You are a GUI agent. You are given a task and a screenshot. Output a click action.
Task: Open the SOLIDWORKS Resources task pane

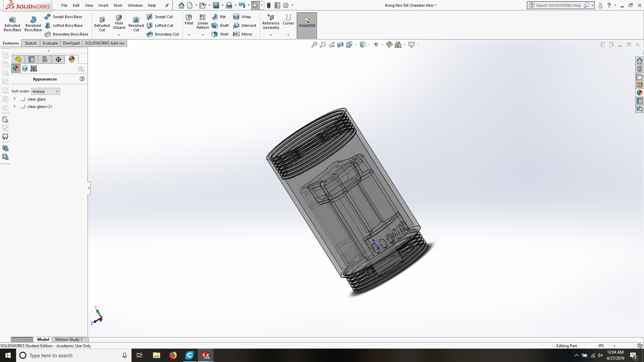click(640, 61)
